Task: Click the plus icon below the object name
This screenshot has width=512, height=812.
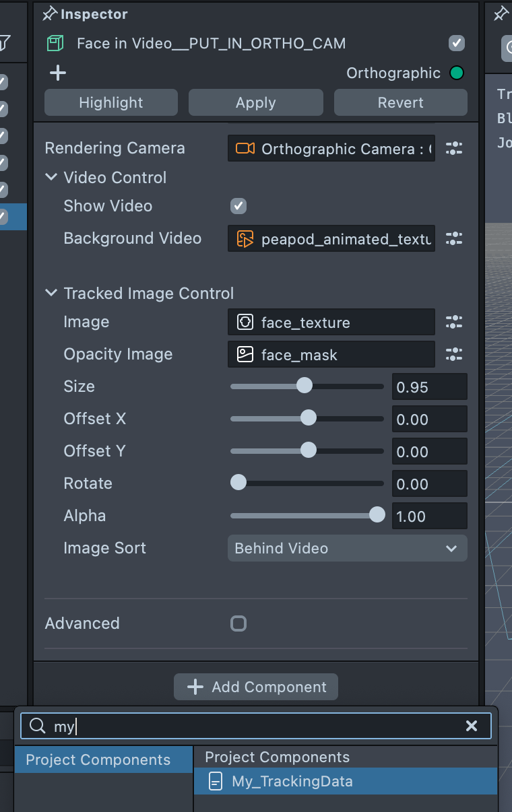Action: [58, 73]
